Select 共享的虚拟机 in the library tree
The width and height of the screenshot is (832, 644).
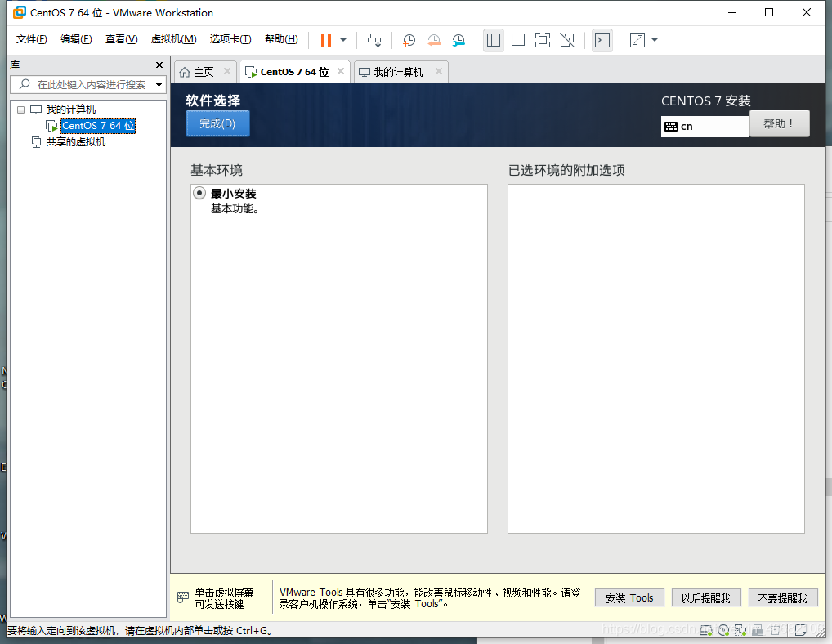76,142
